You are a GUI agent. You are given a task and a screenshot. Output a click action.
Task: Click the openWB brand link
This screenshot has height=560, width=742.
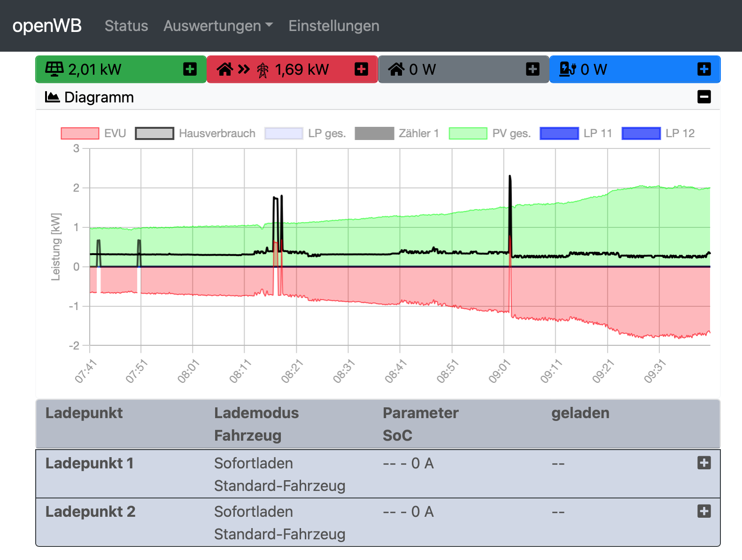click(x=47, y=26)
